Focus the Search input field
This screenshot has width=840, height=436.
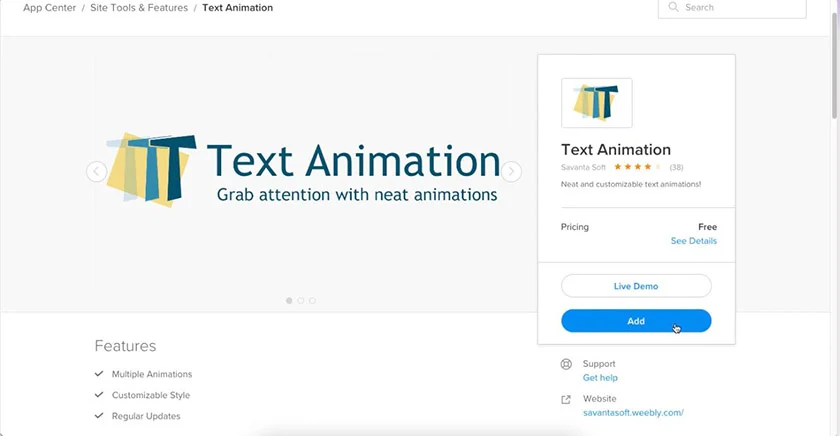coord(732,8)
